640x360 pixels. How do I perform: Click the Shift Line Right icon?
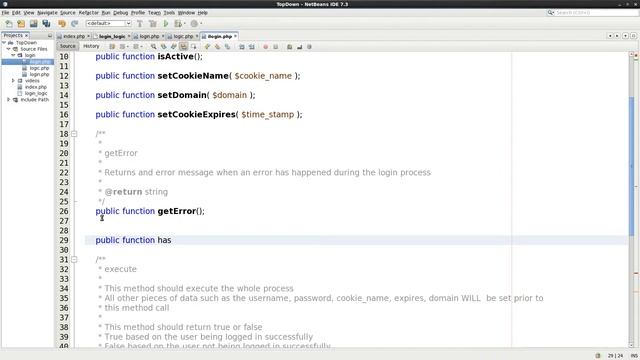(x=252, y=47)
